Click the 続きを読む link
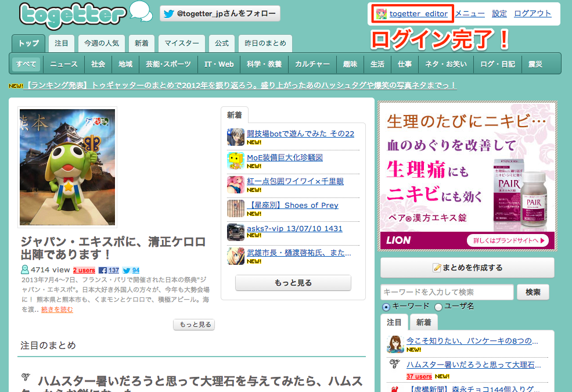The width and height of the screenshot is (572, 392). (57, 310)
